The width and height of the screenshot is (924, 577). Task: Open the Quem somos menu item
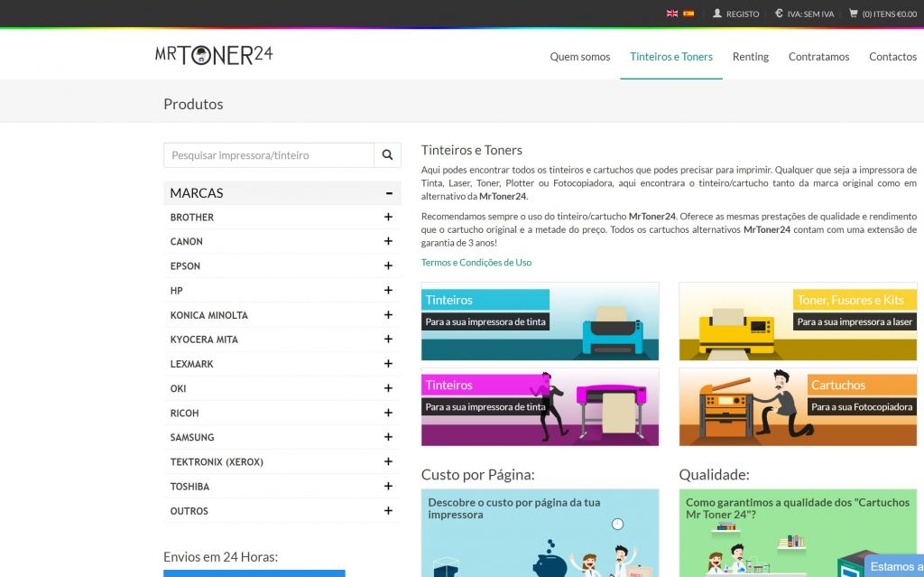pos(580,56)
